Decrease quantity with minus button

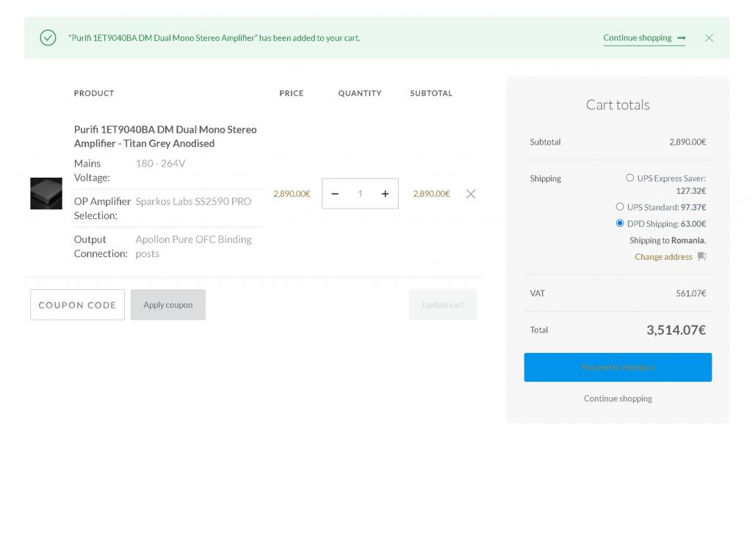coord(336,194)
